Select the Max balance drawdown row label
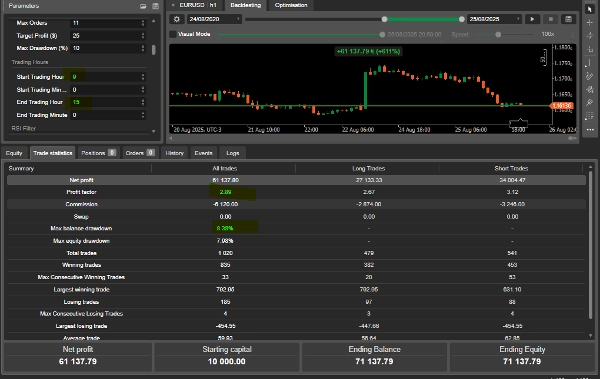This screenshot has width=600, height=379. click(x=81, y=229)
